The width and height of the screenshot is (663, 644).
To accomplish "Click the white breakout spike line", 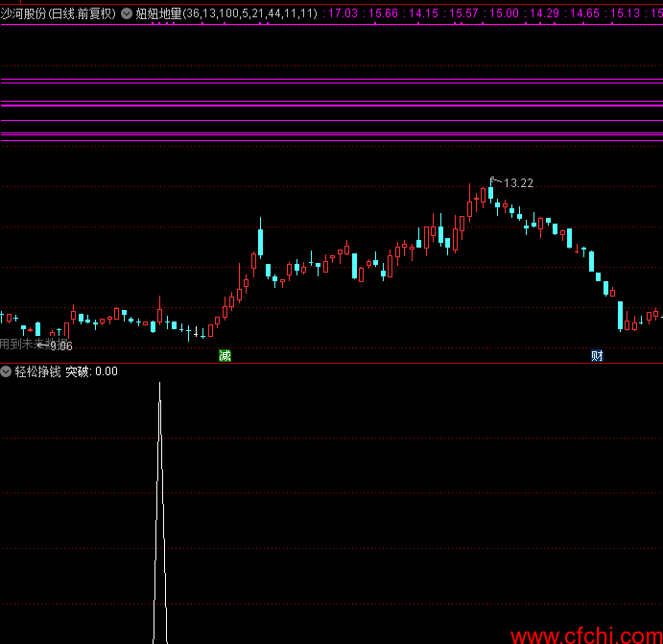I will pyautogui.click(x=160, y=513).
